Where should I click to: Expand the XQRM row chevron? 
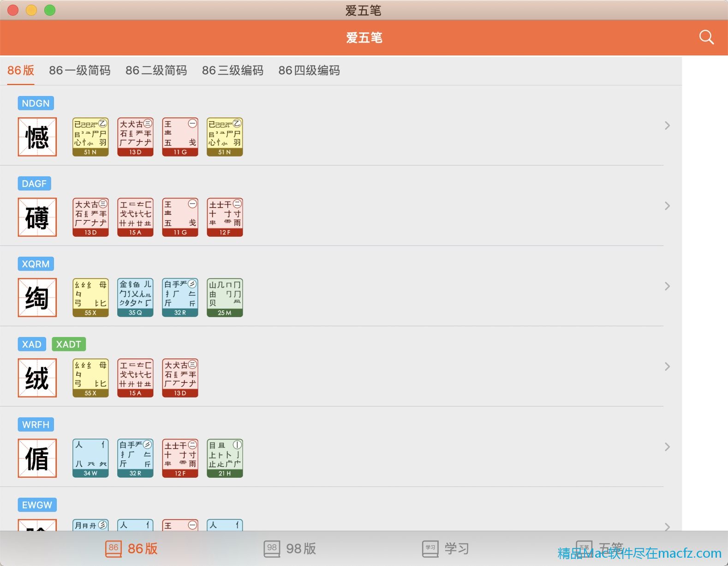pos(667,286)
